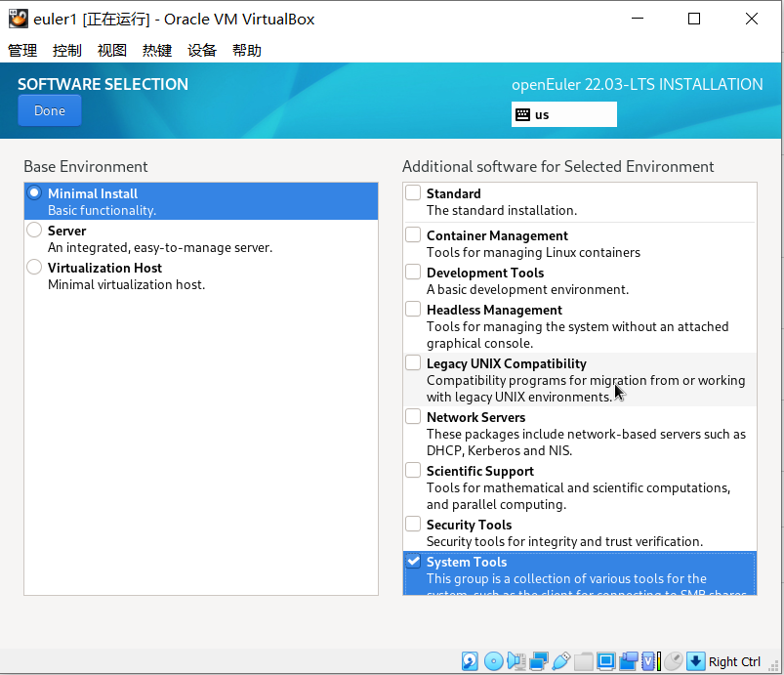Click 'Tools for managing Linux containers' description
The image size is (784, 675).
point(533,252)
